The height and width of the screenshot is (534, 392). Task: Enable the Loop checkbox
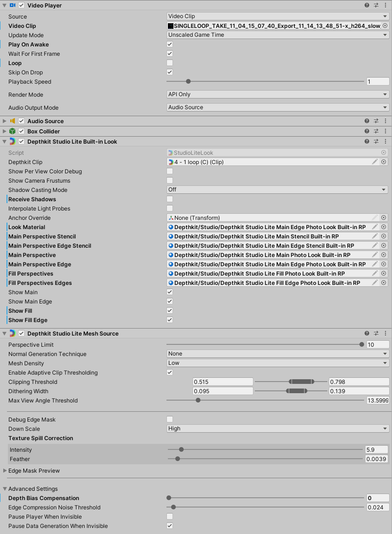pyautogui.click(x=170, y=63)
